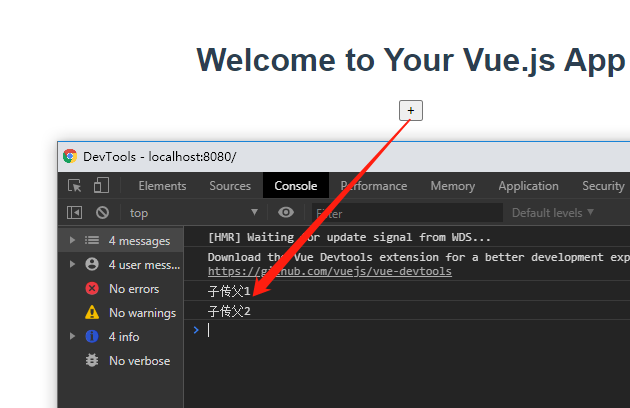
Task: Click the red error icon
Action: pyautogui.click(x=92, y=288)
